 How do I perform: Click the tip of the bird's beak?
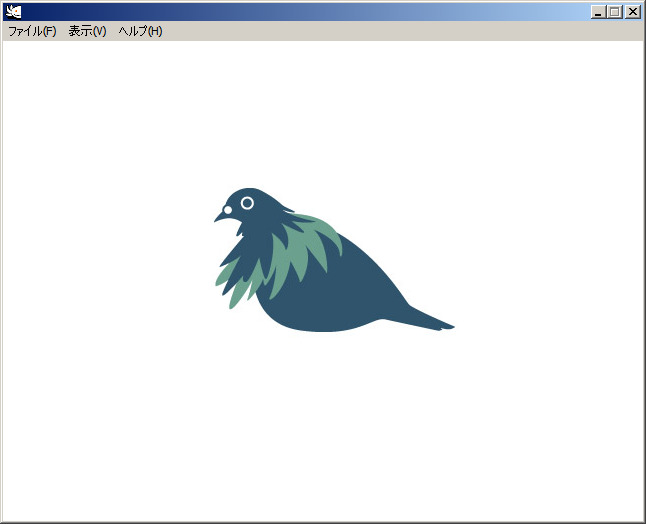(216, 219)
